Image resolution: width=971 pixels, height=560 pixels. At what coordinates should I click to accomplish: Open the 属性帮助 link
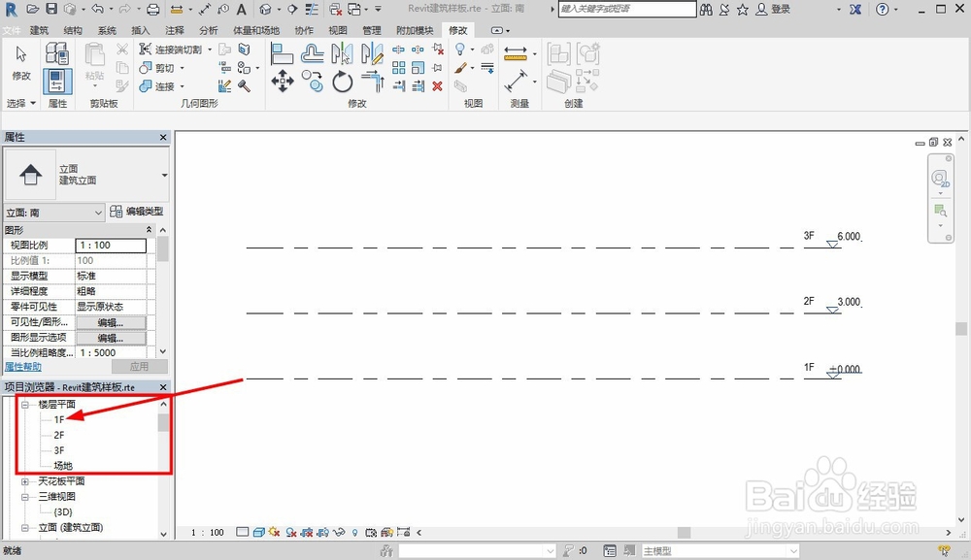point(23,367)
